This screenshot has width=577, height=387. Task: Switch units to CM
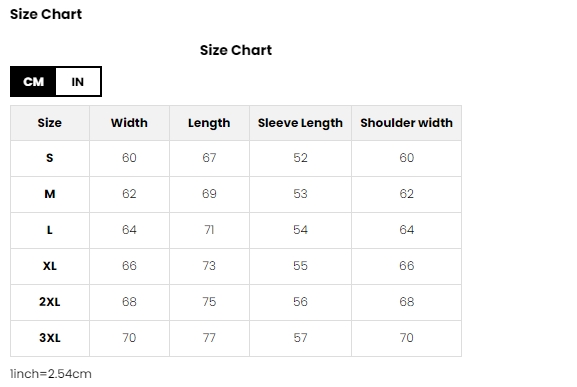(x=33, y=82)
